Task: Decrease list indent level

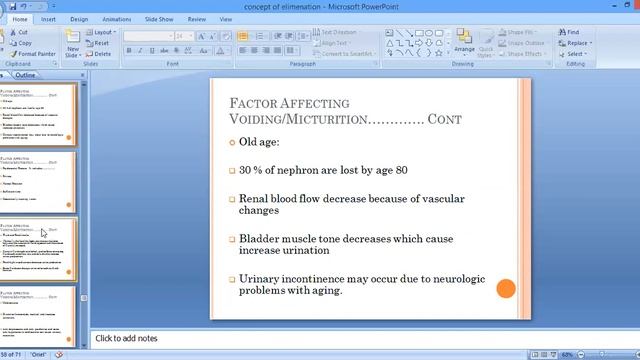Action: tap(278, 36)
